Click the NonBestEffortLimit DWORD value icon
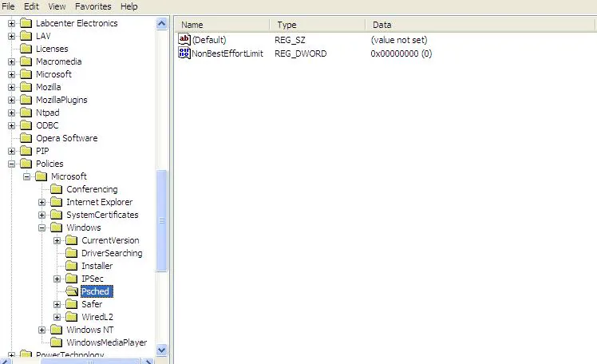 [x=184, y=53]
